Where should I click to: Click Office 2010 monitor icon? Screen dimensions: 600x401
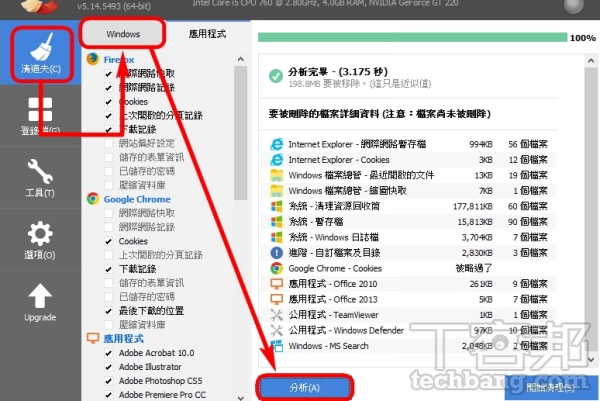(276, 284)
